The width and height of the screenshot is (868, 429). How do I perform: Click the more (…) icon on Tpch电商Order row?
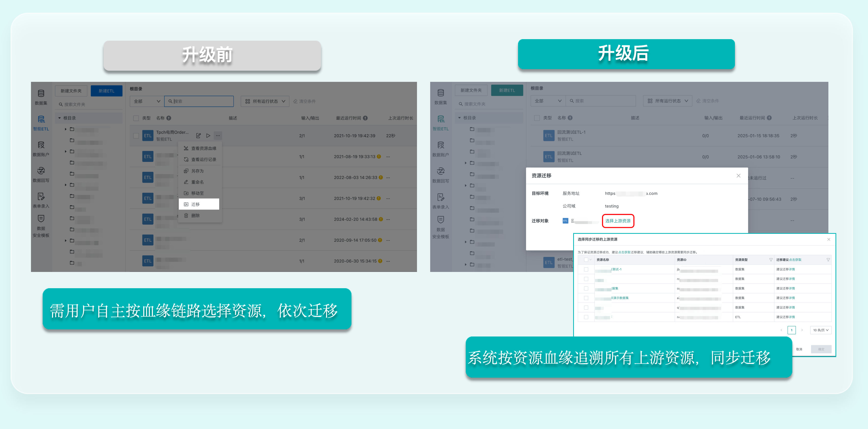tap(218, 135)
